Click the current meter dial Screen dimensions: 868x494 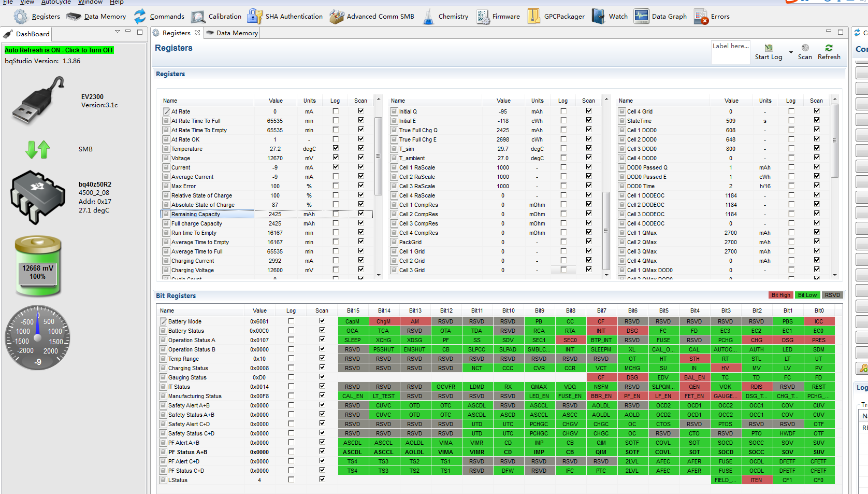point(38,337)
